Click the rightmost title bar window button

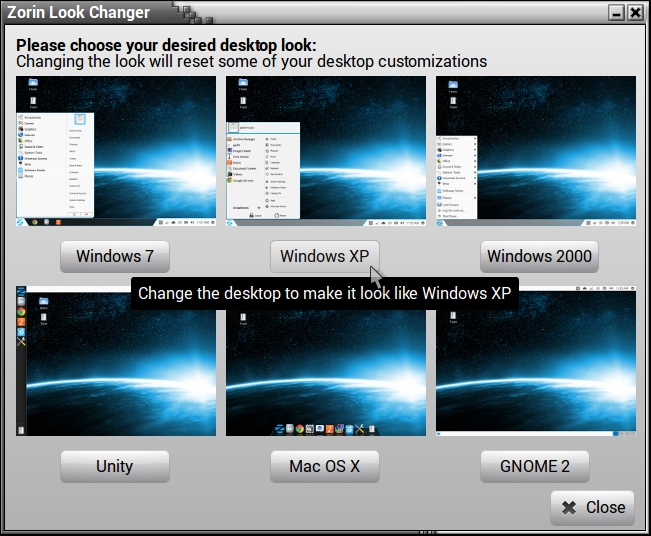click(x=636, y=12)
